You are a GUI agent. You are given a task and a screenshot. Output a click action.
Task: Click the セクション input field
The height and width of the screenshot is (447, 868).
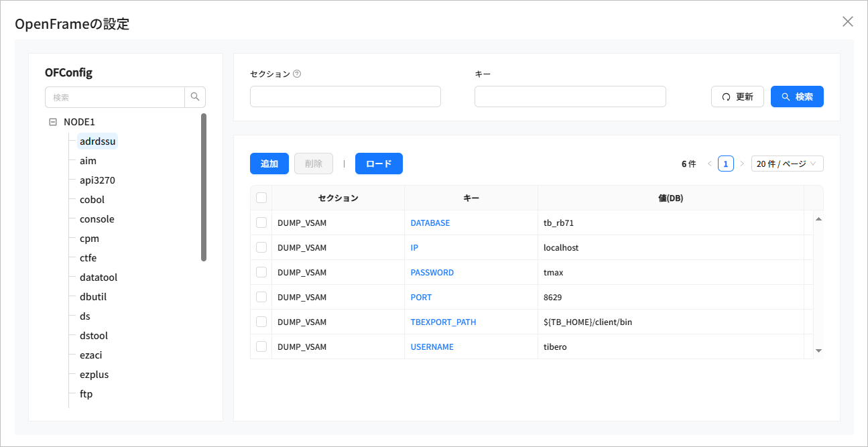tap(345, 97)
